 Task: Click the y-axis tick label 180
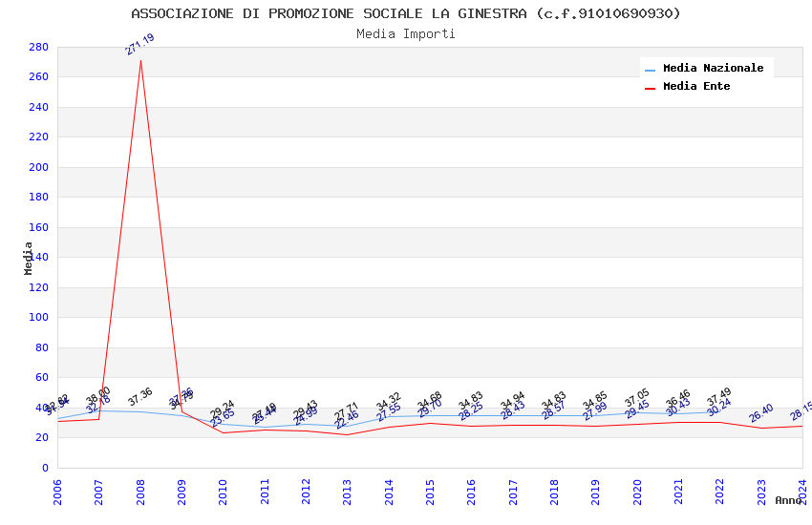pos(39,197)
